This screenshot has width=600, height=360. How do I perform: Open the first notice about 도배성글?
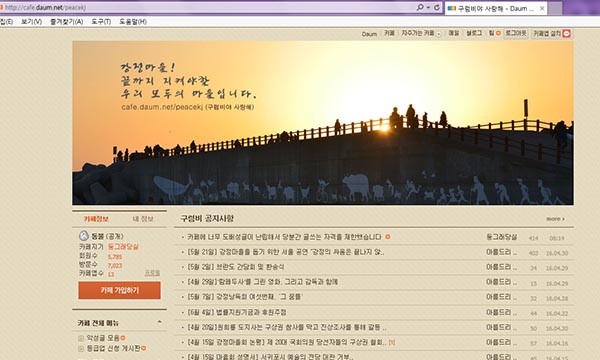pos(284,237)
